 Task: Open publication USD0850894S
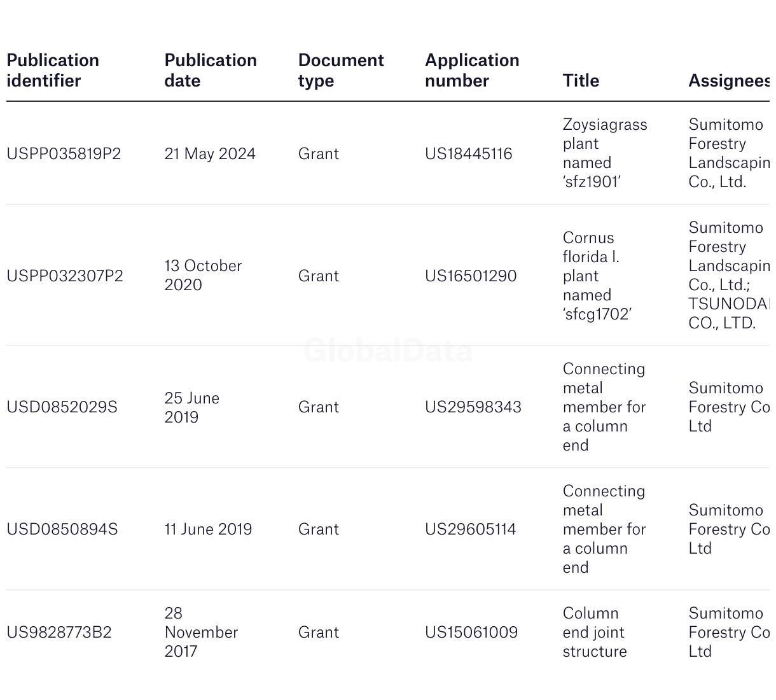[62, 529]
